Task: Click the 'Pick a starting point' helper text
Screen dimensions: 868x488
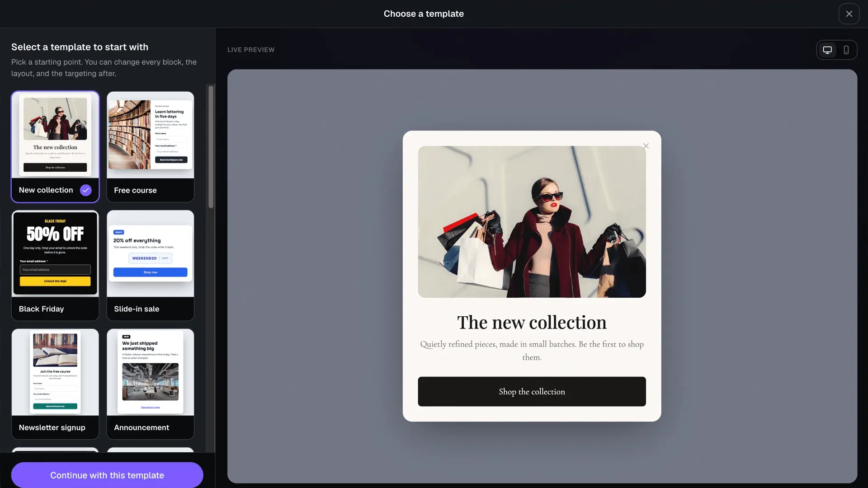Action: (x=104, y=68)
